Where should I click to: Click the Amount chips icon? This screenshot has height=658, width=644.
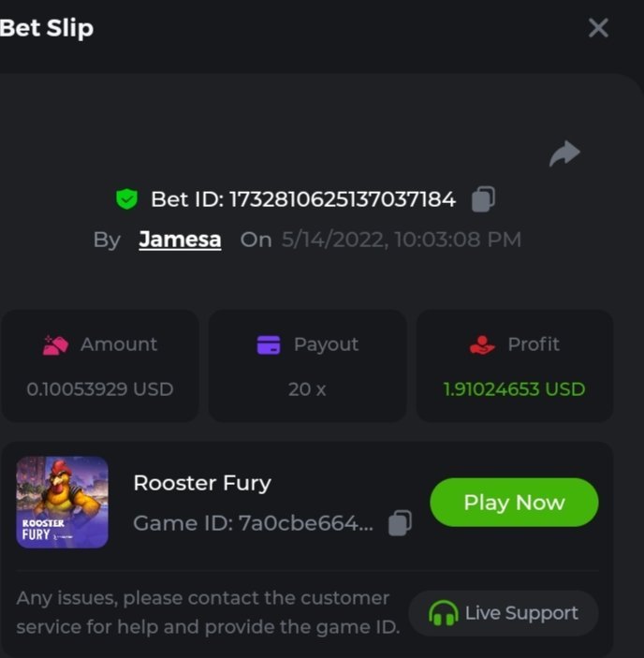[x=55, y=344]
